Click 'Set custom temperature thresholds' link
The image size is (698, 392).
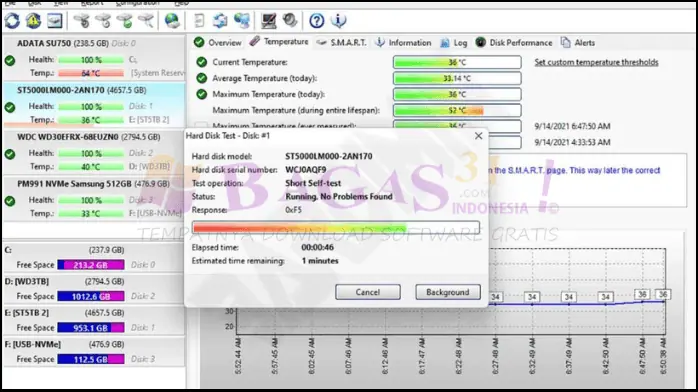coord(596,62)
